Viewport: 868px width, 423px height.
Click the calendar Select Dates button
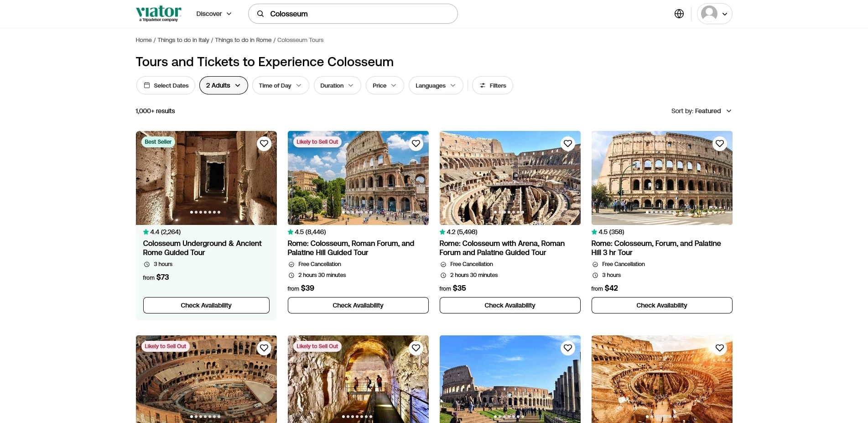(166, 85)
